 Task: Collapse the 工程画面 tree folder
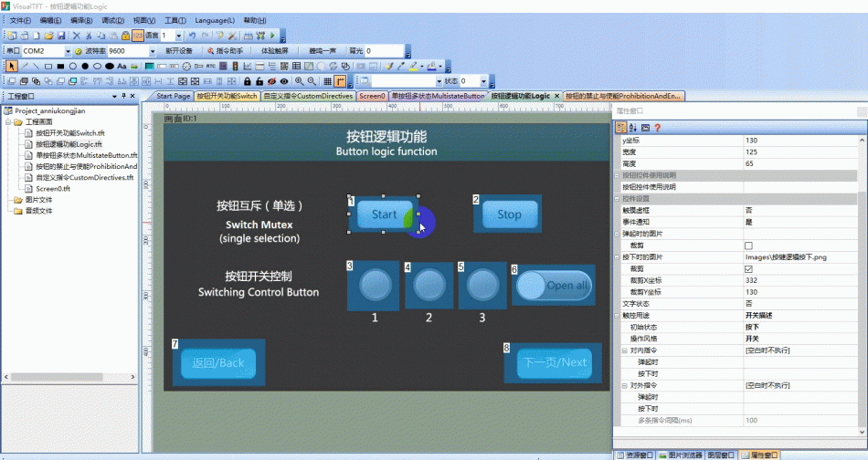pos(8,121)
